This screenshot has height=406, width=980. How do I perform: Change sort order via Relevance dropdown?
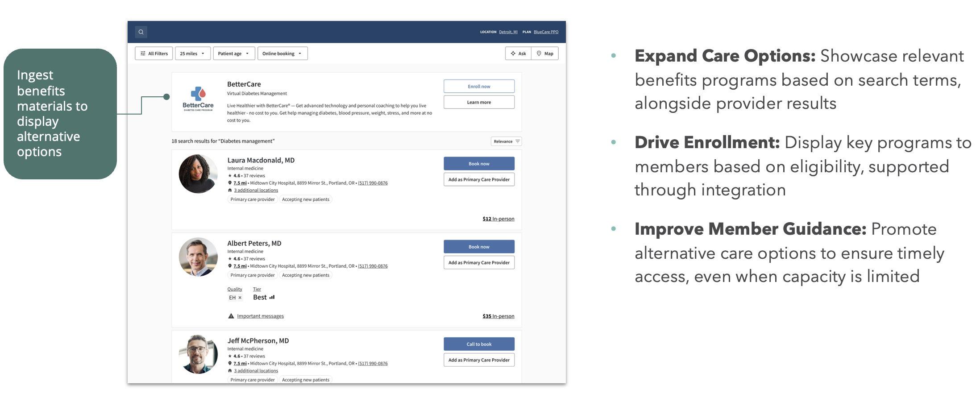click(x=506, y=141)
